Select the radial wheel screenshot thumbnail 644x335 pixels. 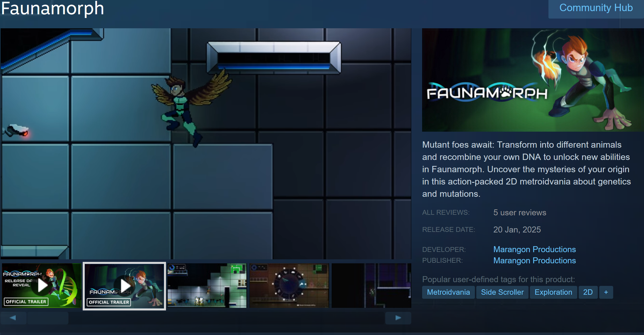tap(289, 286)
